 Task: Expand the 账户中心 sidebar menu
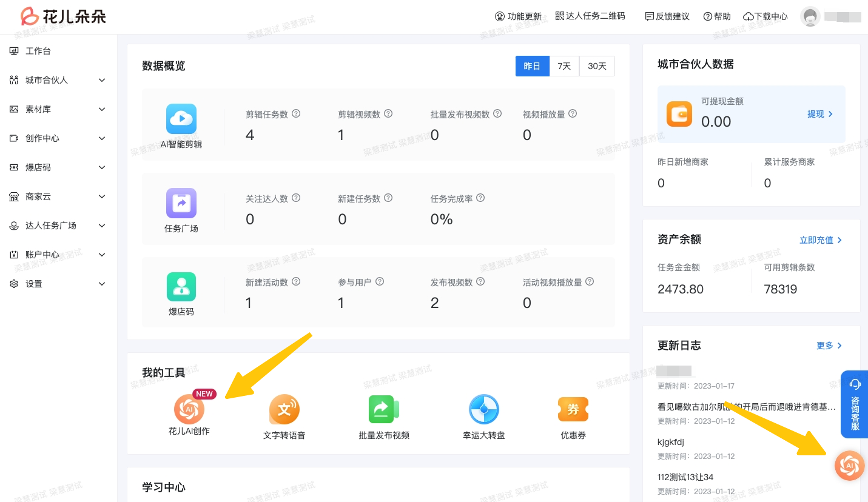(x=58, y=255)
